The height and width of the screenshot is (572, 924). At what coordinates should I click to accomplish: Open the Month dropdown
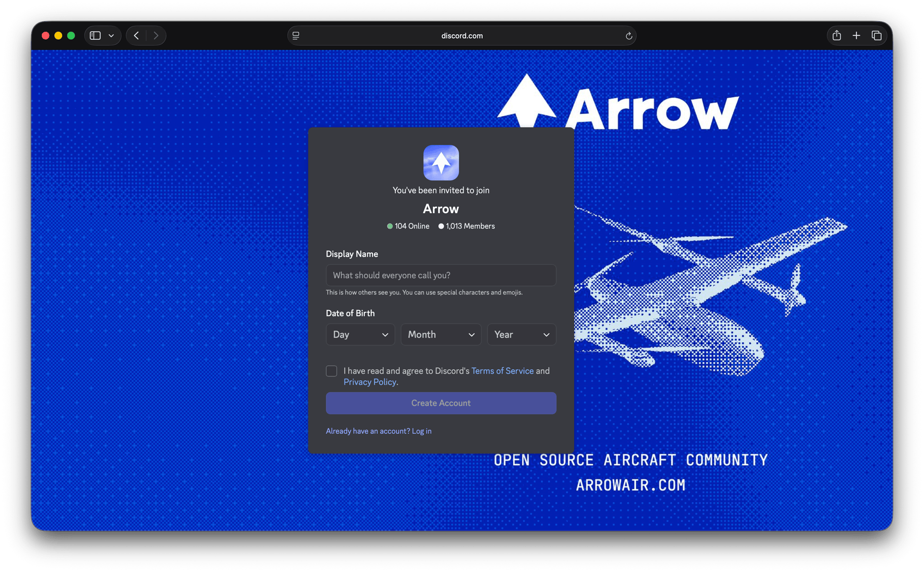pos(441,334)
